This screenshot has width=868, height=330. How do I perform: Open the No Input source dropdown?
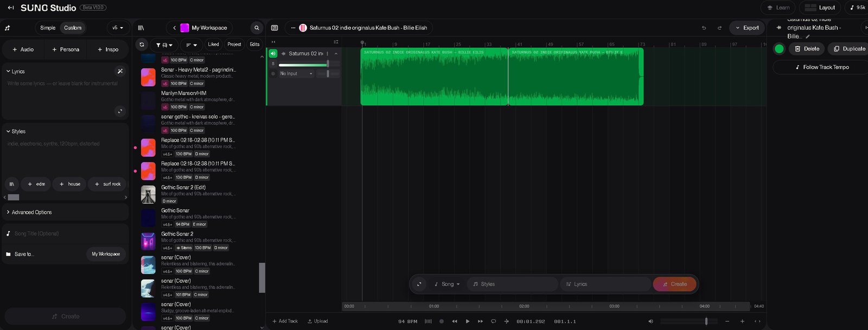tap(296, 73)
